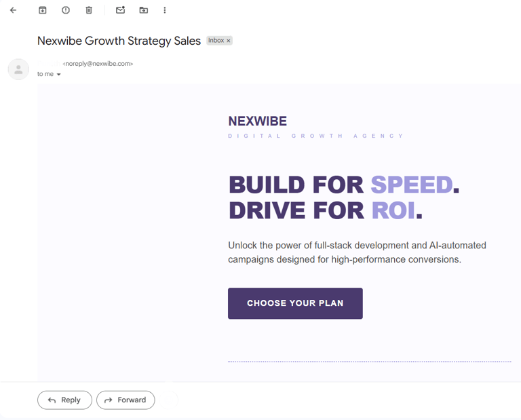Click the noreply@nexwibe.com sender address
This screenshot has width=521, height=420.
click(98, 64)
